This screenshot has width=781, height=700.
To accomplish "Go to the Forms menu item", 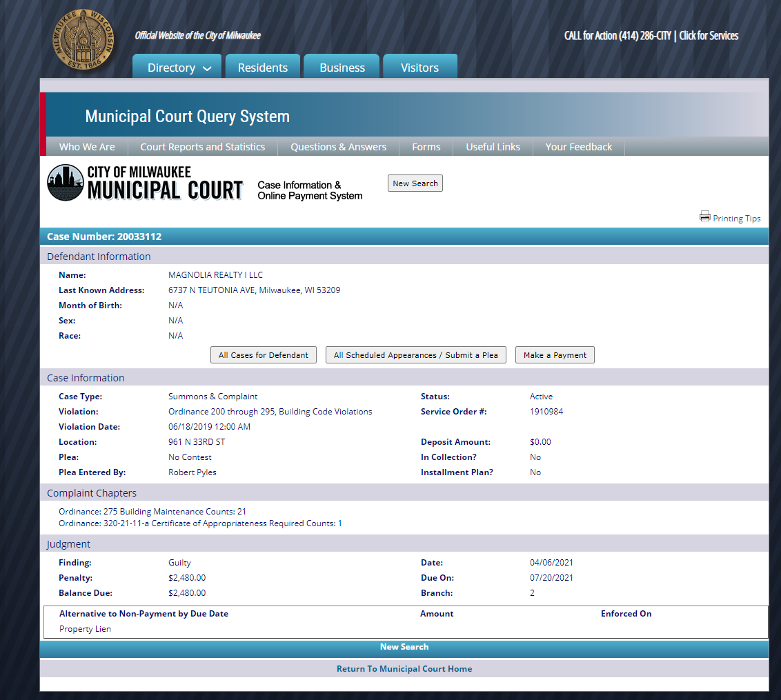I will point(426,147).
